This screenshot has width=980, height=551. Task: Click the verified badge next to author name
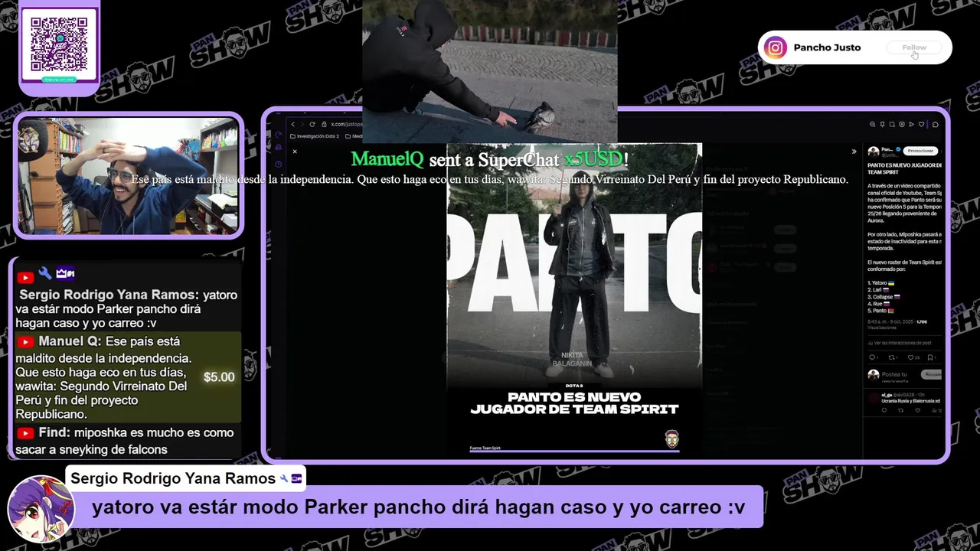[x=898, y=149]
